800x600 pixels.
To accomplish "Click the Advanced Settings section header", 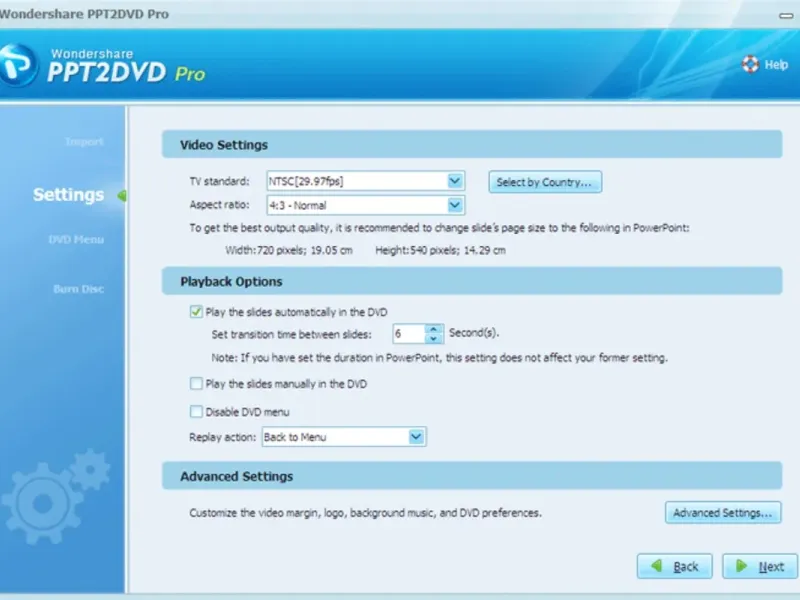I will [x=472, y=476].
